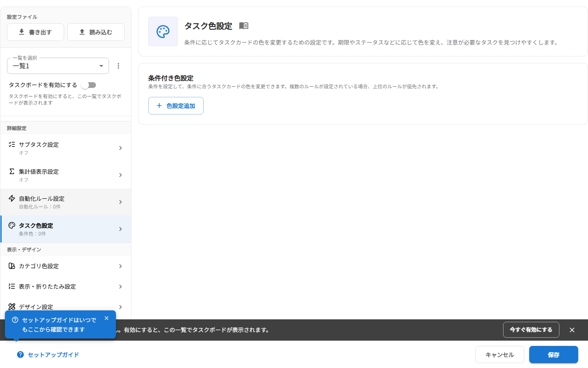This screenshot has height=368, width=588.
Task: Click the 読み込む import button
Action: click(96, 32)
